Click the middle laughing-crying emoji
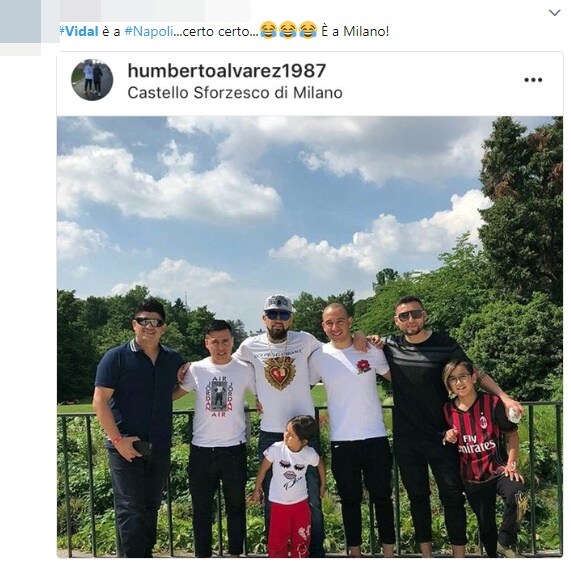Viewport: 571px width, 567px height. click(x=288, y=30)
